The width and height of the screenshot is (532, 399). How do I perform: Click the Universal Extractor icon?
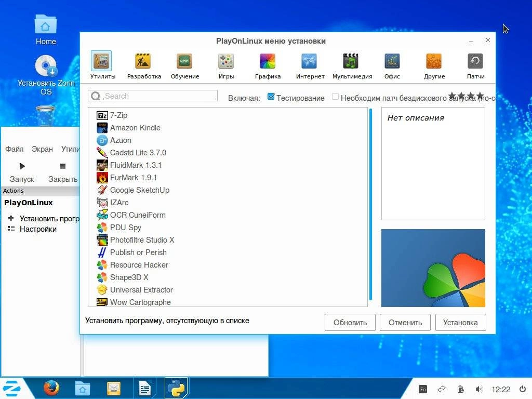click(x=102, y=290)
